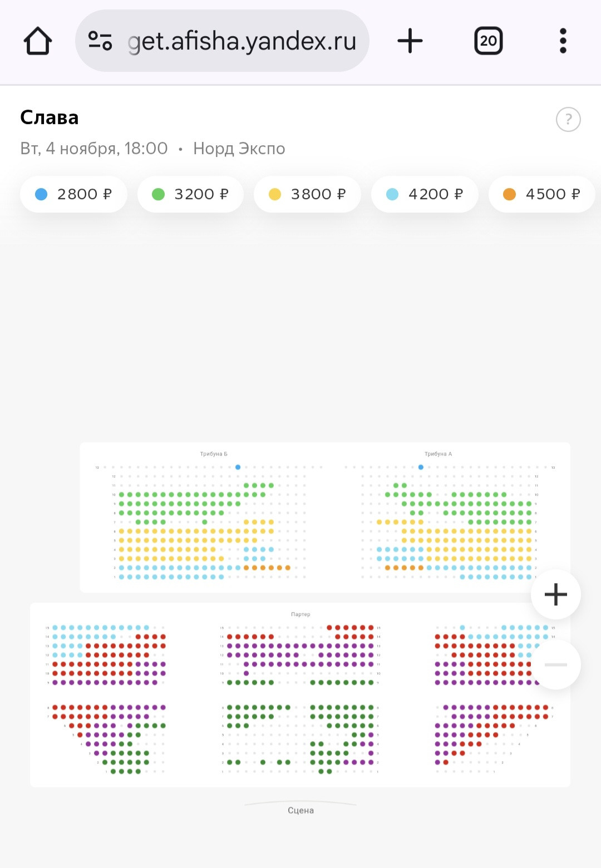
Task: Click the Трибуна А section label
Action: (x=438, y=454)
